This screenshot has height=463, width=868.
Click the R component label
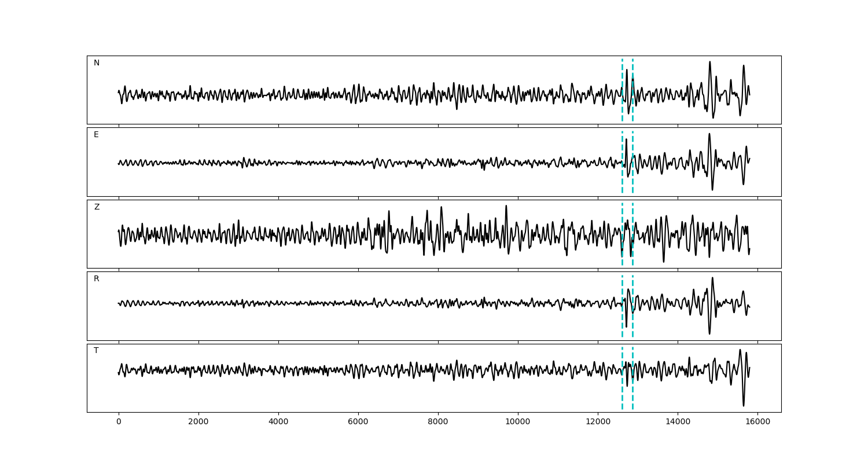(x=97, y=279)
